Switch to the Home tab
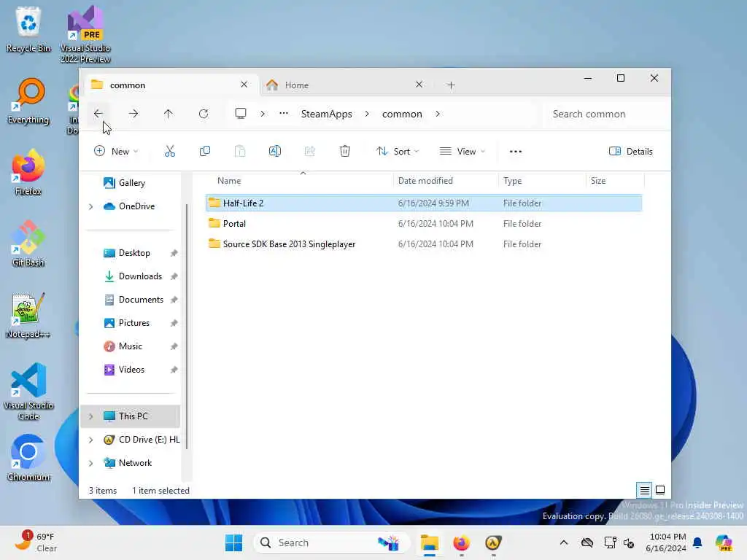The height and width of the screenshot is (560, 747). [x=344, y=85]
